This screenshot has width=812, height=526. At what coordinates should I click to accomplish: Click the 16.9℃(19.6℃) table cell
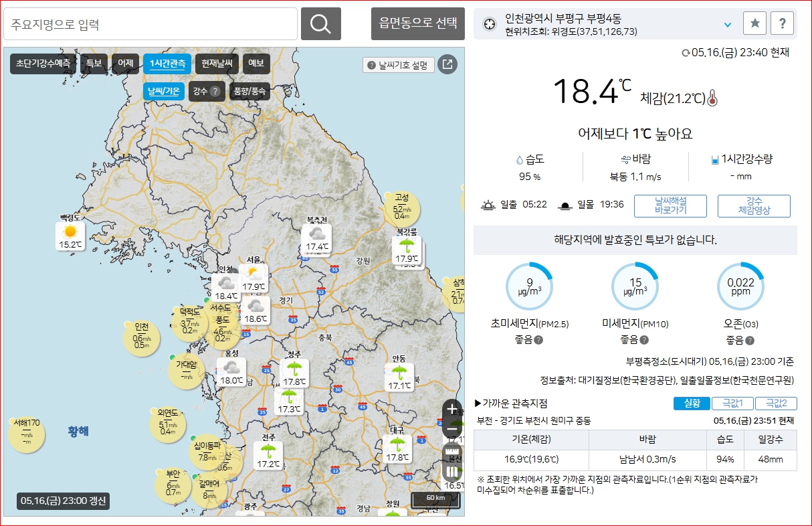coord(531,459)
